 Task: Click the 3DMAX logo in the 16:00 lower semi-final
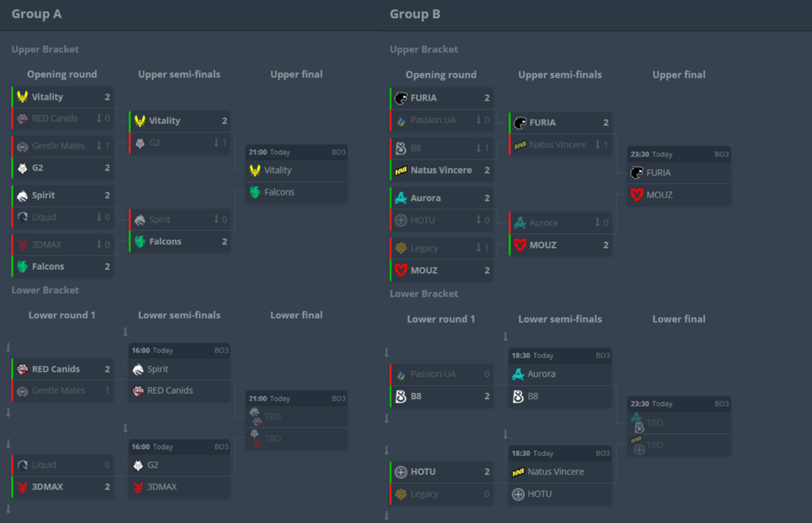pyautogui.click(x=139, y=487)
